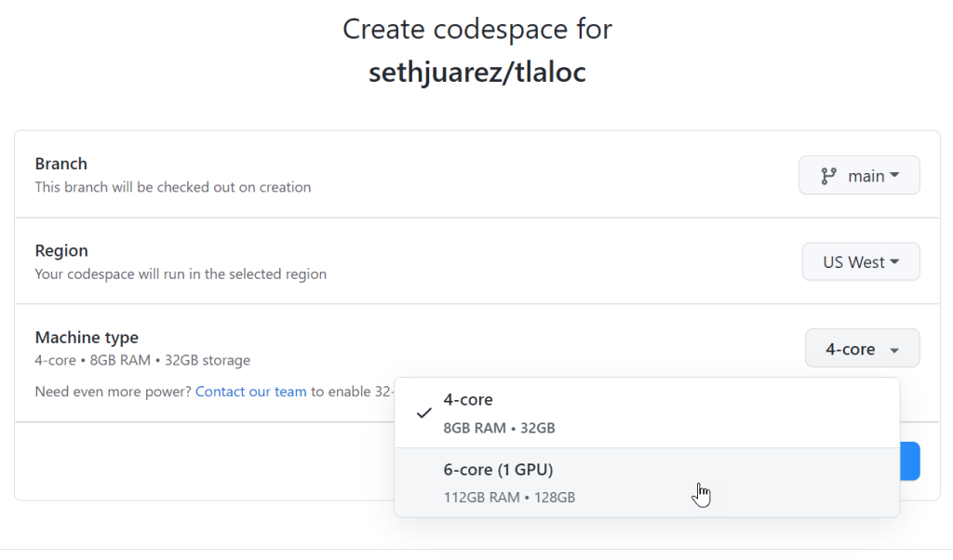Click the git branch icon beside main
The width and height of the screenshot is (953, 560).
(828, 176)
